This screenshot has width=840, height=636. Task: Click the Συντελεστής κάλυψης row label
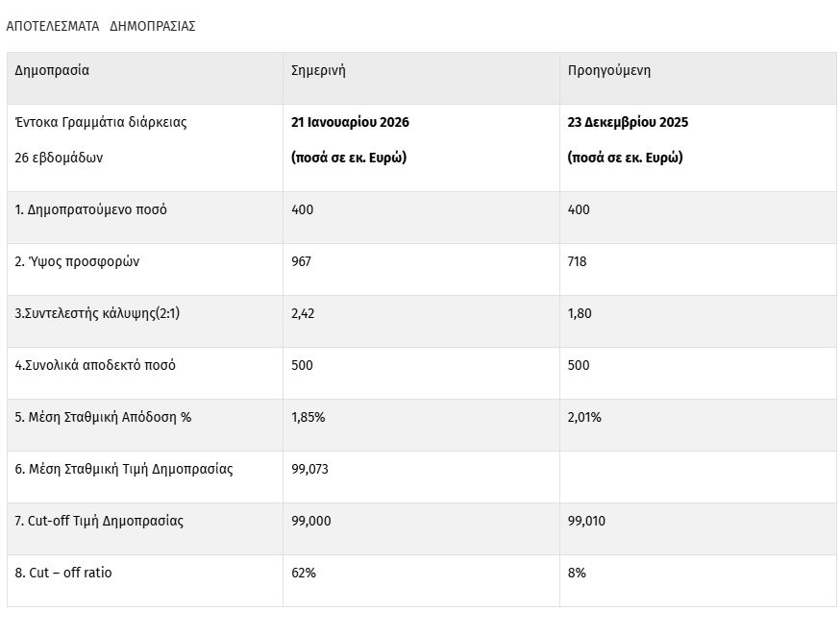click(98, 313)
